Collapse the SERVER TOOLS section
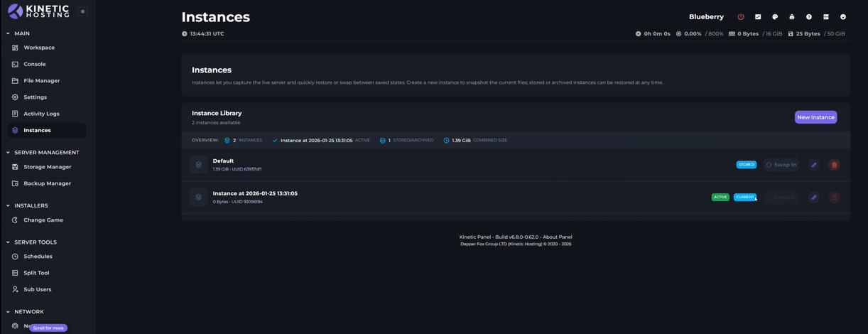Screen dimensions: 868x334 click(9, 242)
